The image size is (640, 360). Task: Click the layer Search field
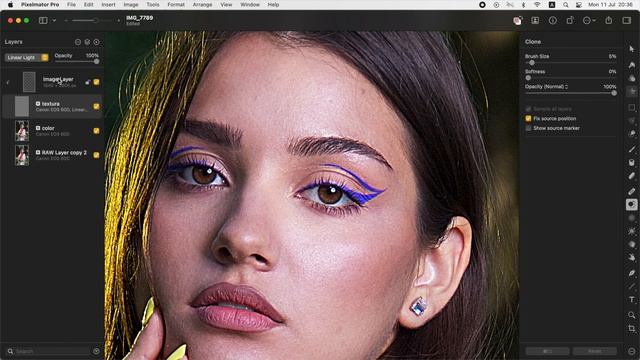49,351
